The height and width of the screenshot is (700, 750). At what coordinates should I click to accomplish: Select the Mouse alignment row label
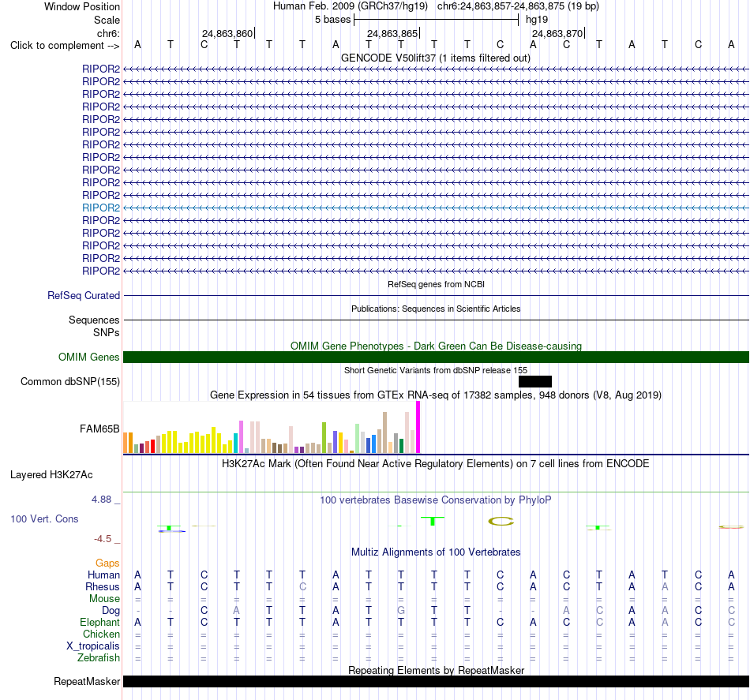[x=104, y=599]
